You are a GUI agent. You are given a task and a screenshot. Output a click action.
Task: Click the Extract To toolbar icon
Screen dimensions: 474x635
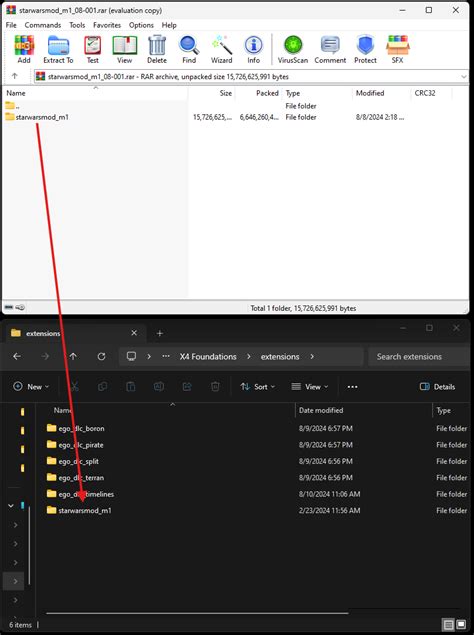58,49
